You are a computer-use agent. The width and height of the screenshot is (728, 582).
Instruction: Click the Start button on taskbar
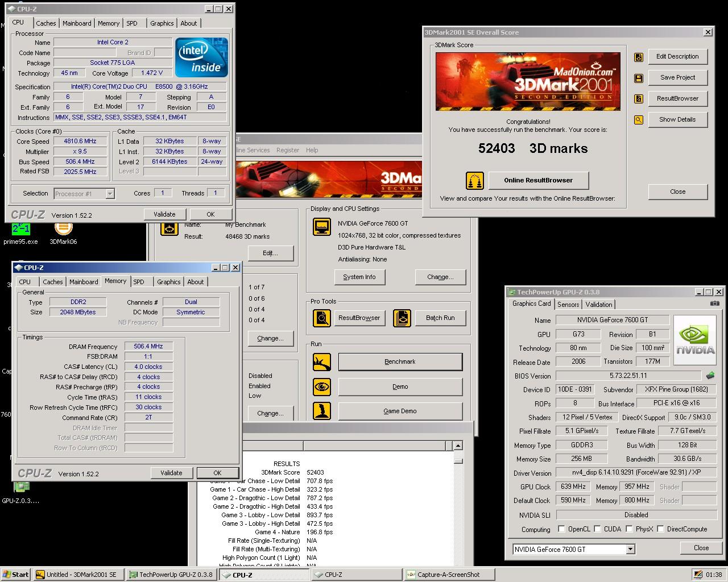pos(16,575)
